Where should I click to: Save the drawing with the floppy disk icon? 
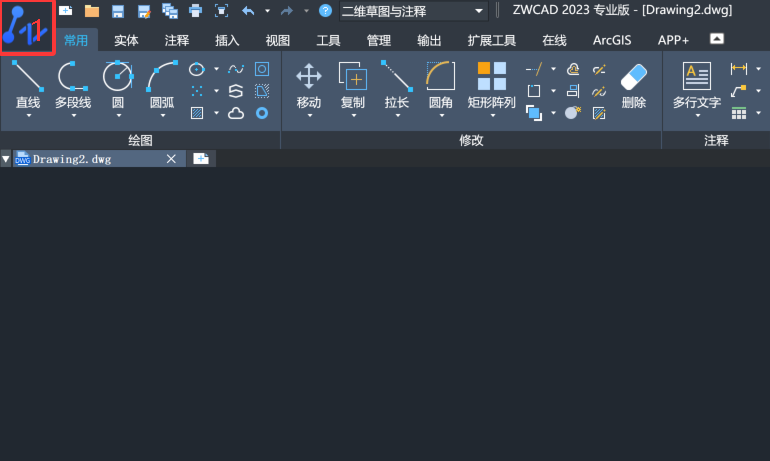pos(118,10)
